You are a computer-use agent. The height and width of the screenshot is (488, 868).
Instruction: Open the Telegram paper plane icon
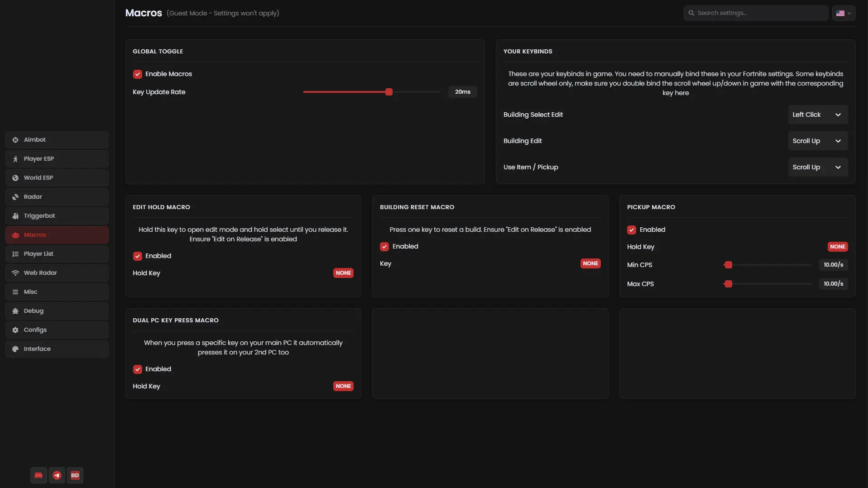coord(57,475)
